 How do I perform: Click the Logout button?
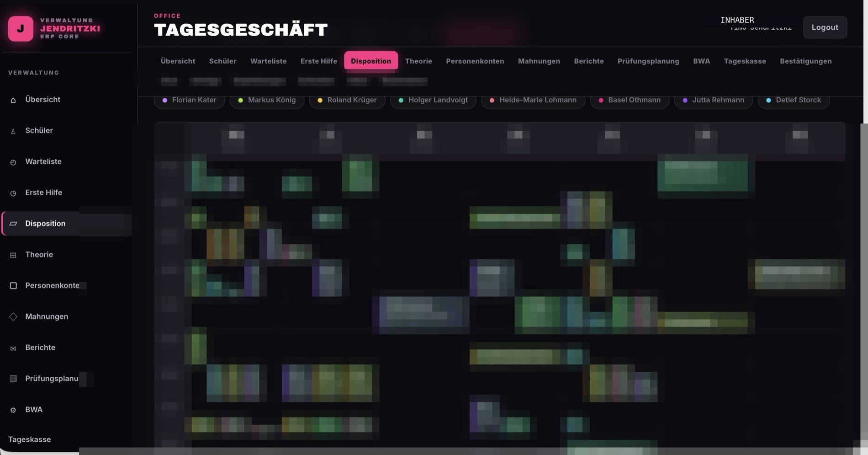pos(825,27)
